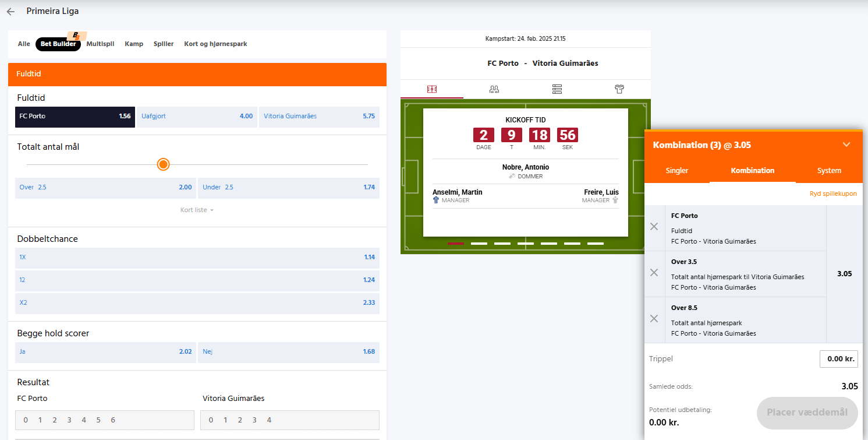Open the head-to-head players icon tab
The image size is (868, 440).
tap(494, 89)
